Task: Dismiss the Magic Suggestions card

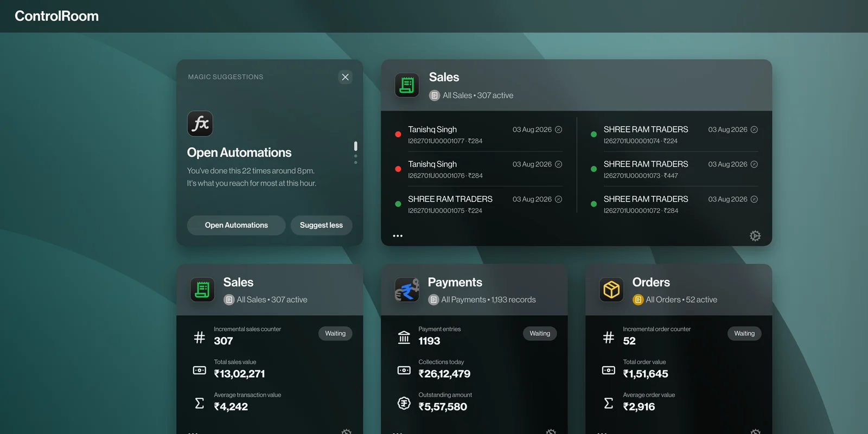Action: pyautogui.click(x=345, y=77)
